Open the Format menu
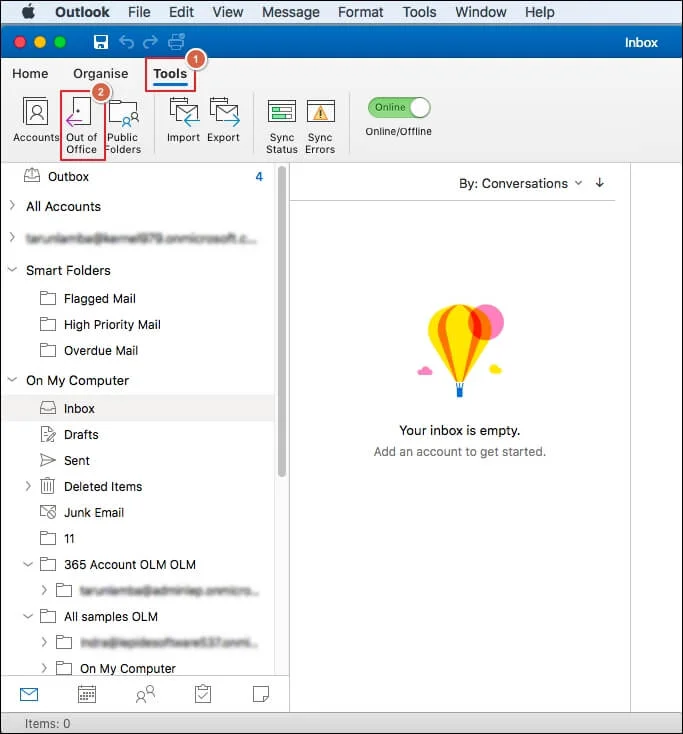This screenshot has width=683, height=734. pos(360,12)
